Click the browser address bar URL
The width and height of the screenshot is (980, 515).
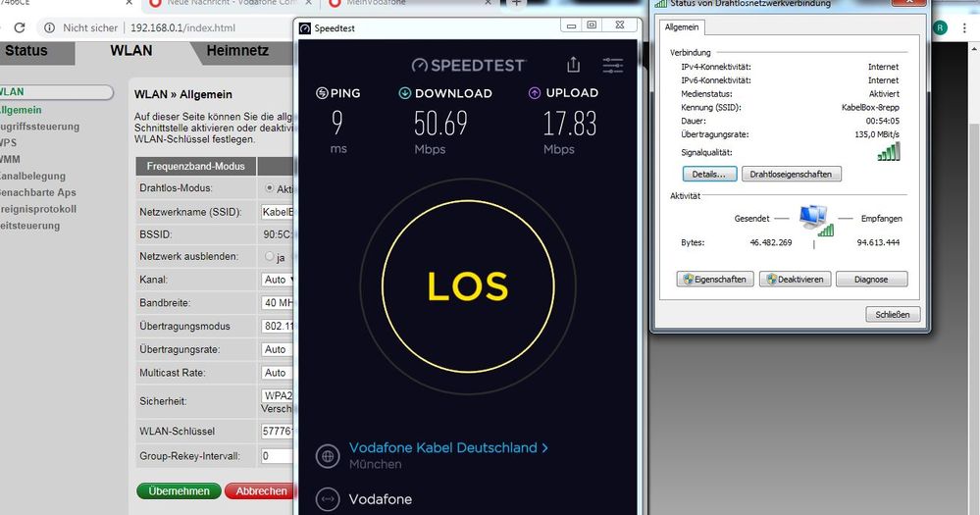point(183,27)
